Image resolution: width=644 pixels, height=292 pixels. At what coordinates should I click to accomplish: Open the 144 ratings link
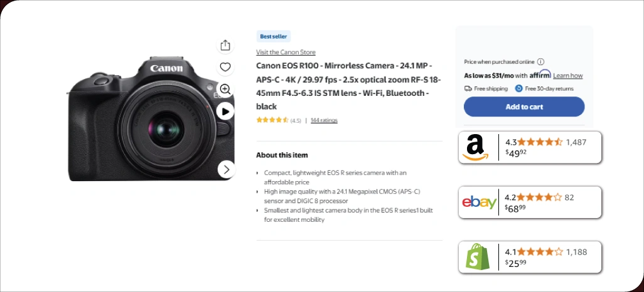click(x=324, y=120)
